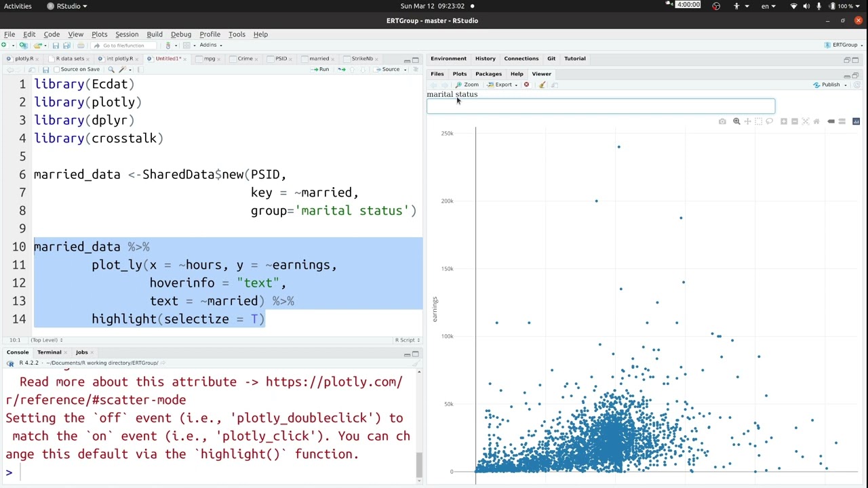Open the RStudio app menu in top bar
The height and width of the screenshot is (488, 868).
(x=67, y=6)
